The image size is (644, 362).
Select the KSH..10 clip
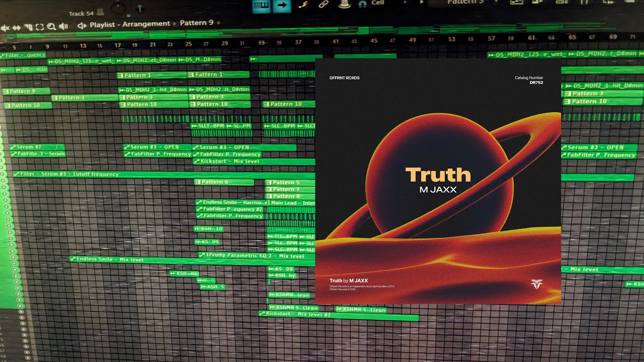208,229
